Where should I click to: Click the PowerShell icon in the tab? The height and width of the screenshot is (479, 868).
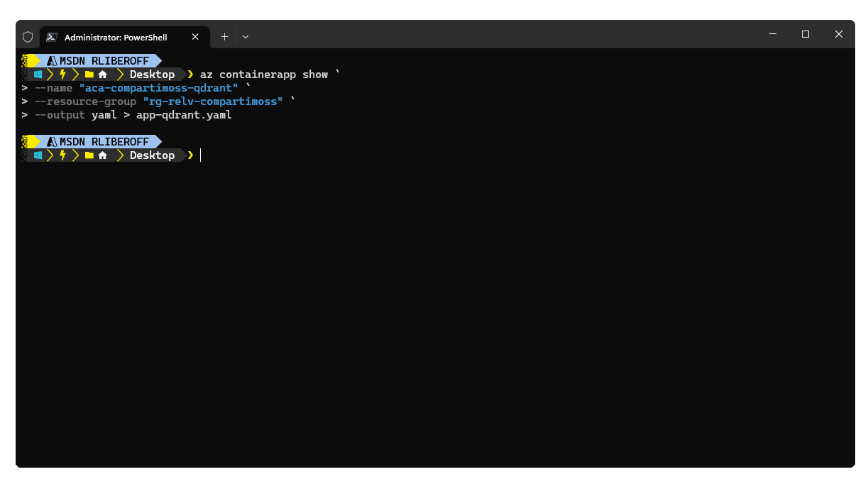(53, 37)
